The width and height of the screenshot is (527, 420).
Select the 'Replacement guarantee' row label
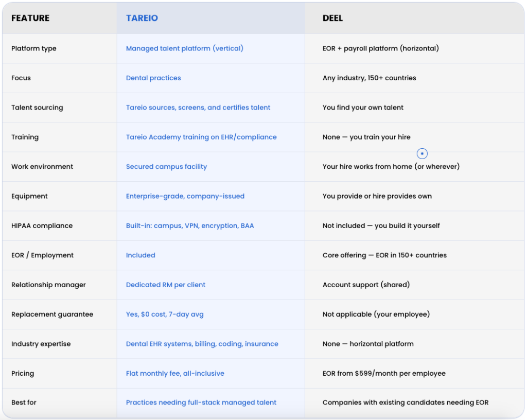coord(52,314)
